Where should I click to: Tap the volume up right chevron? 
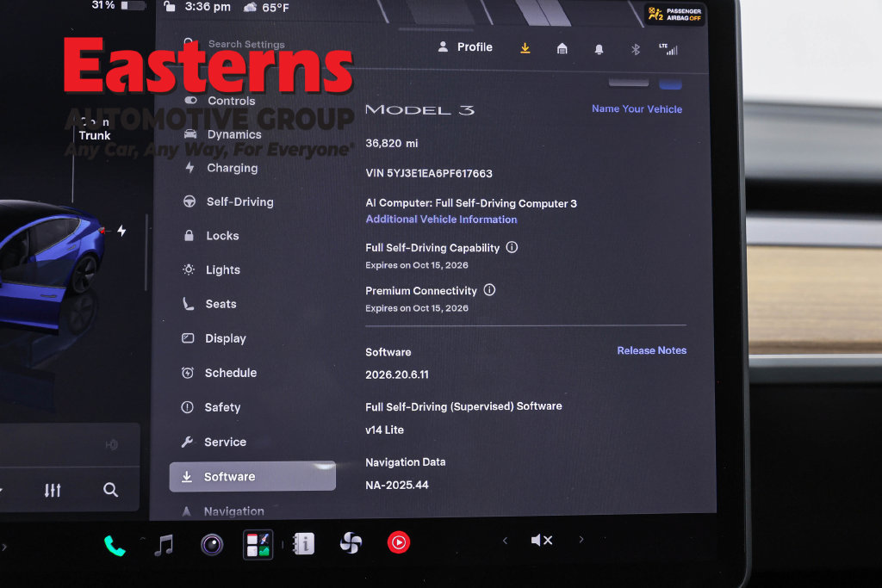pyautogui.click(x=581, y=540)
